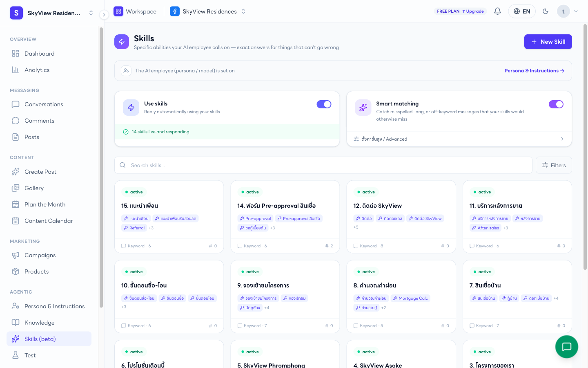588x368 pixels.
Task: Open the SkyView Residences page dropdown in header
Action: [208, 11]
